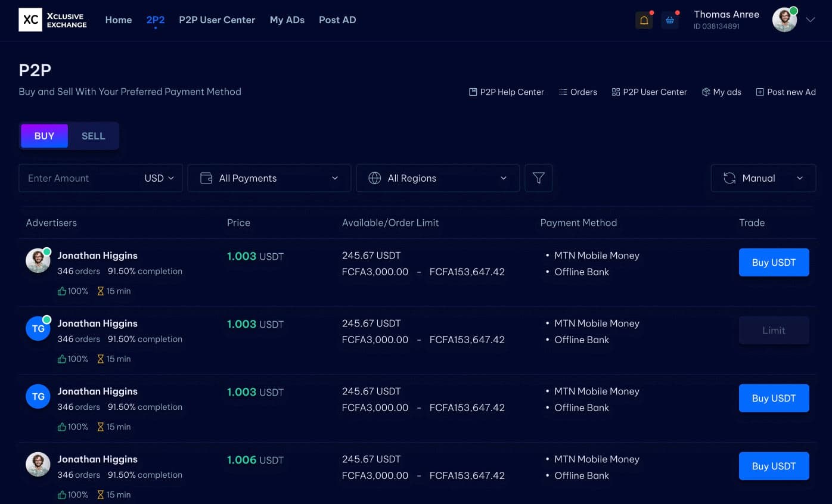Click the shopping basket icon in header

coord(670,20)
